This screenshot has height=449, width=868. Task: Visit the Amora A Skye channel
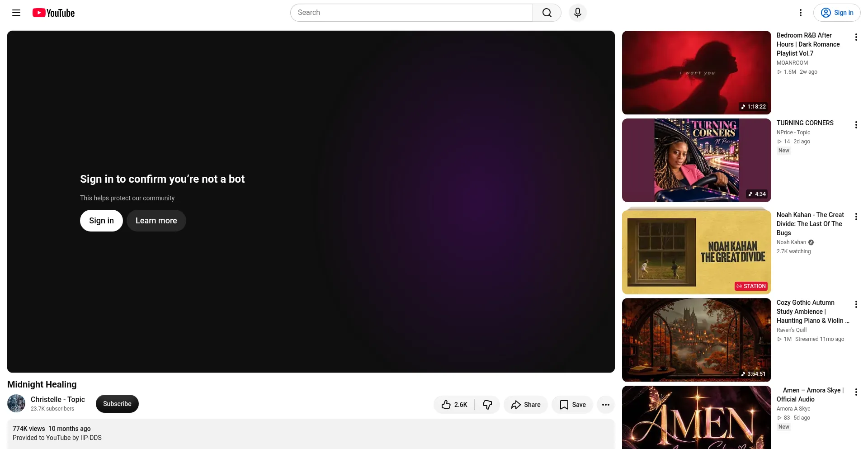[793, 409]
